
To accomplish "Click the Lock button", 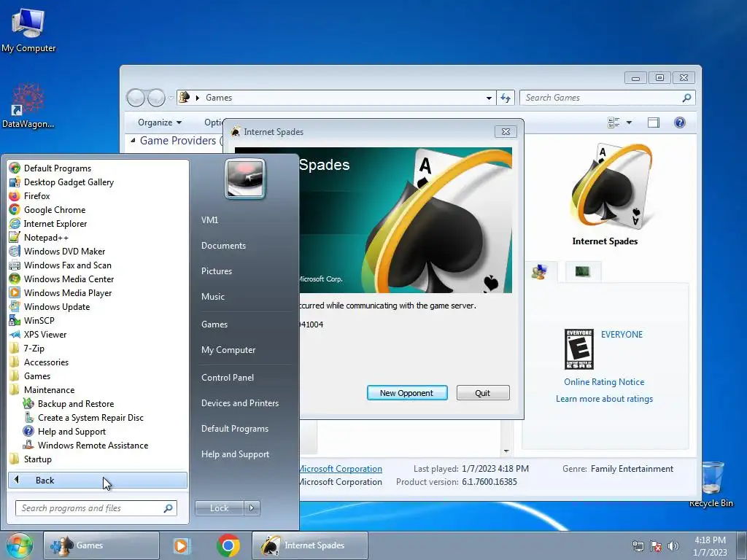I will (219, 508).
